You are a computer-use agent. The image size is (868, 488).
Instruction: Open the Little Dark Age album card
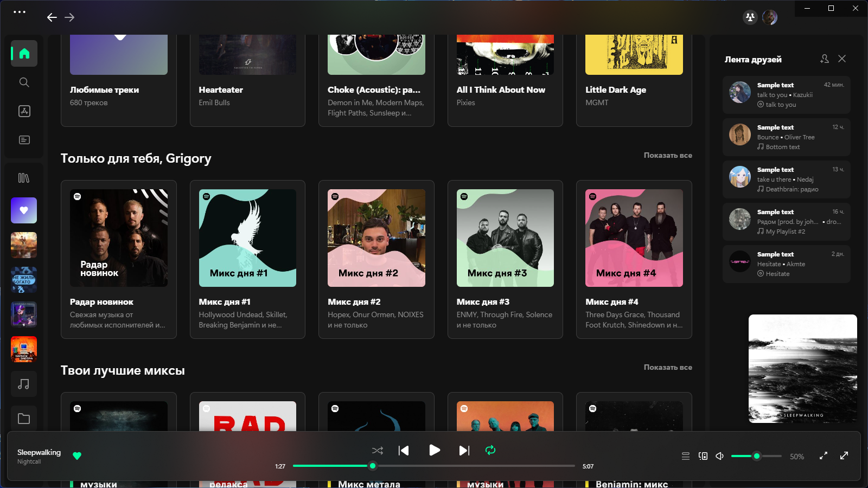[634, 80]
